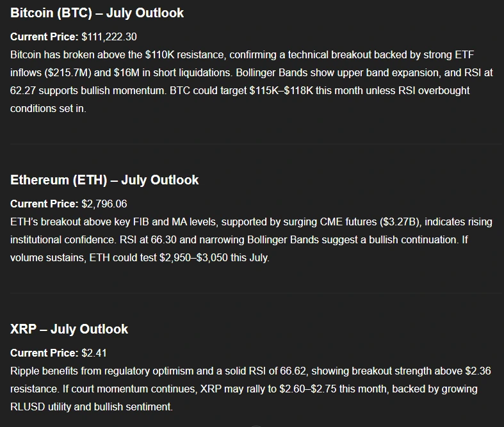Click the Current Price label under Bitcoin
Screen dimensions: 504x427
(44, 37)
